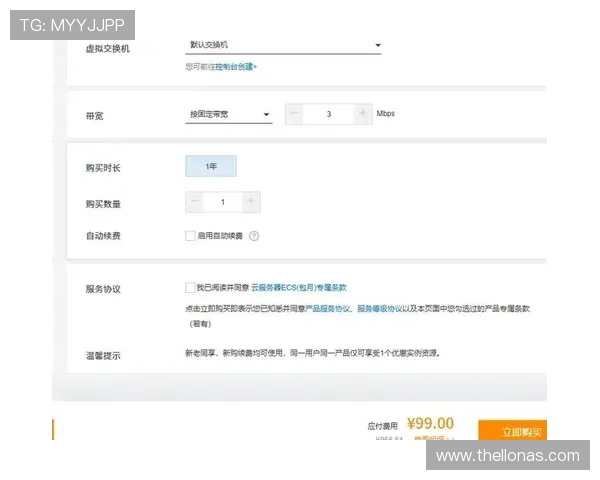Click the Mbps unit text
Image resolution: width=600 pixels, height=480 pixels.
click(385, 113)
